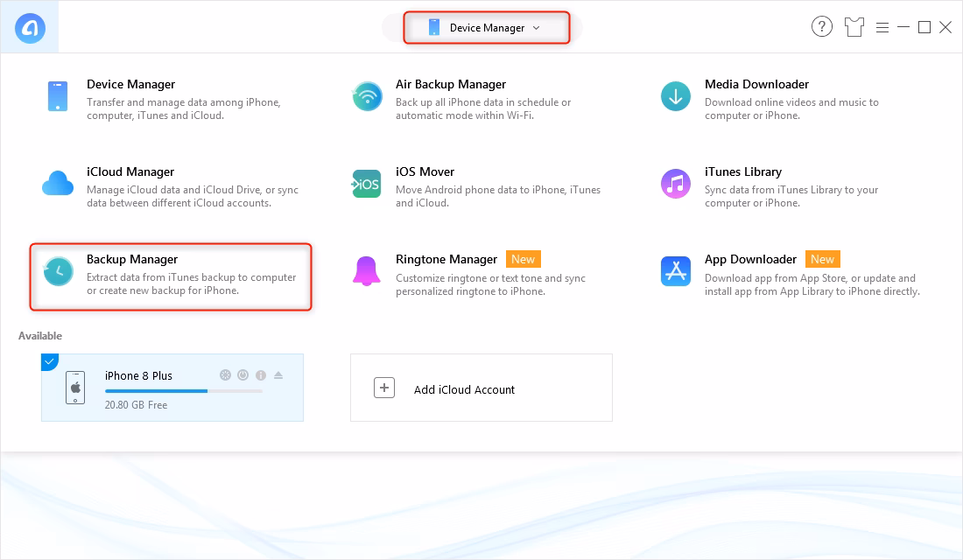Image resolution: width=963 pixels, height=560 pixels.
Task: Minimize the AnyTrans window
Action: 903,27
